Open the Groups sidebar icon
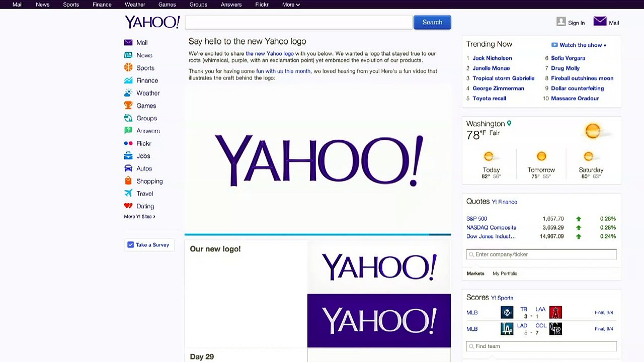 (128, 118)
